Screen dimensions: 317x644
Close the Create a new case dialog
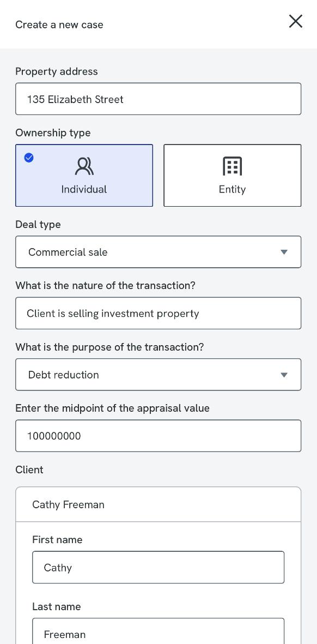[x=295, y=21]
